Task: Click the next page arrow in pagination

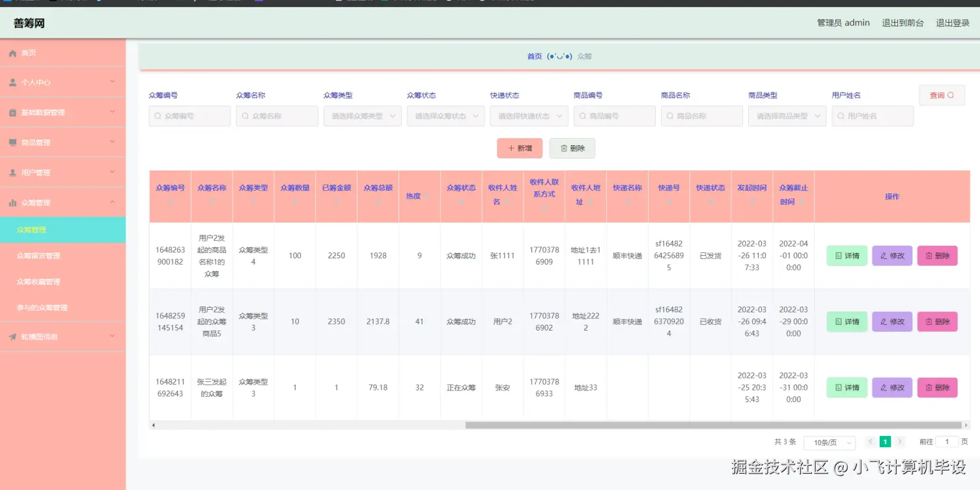Action: [x=900, y=442]
